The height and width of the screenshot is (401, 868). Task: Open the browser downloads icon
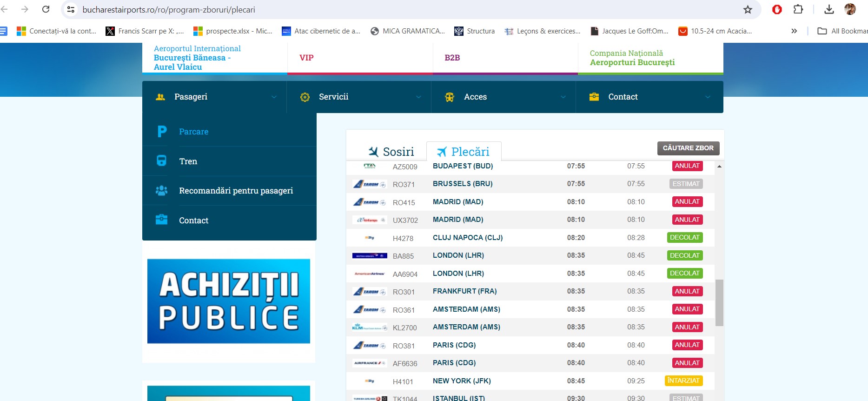coord(829,9)
